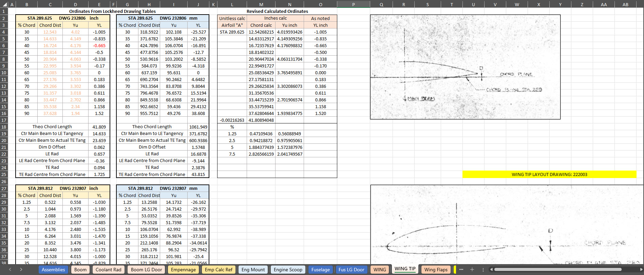The width and height of the screenshot is (644, 275).
Task: Open the hidden sheet tabs ellipsis
Action: (x=461, y=270)
